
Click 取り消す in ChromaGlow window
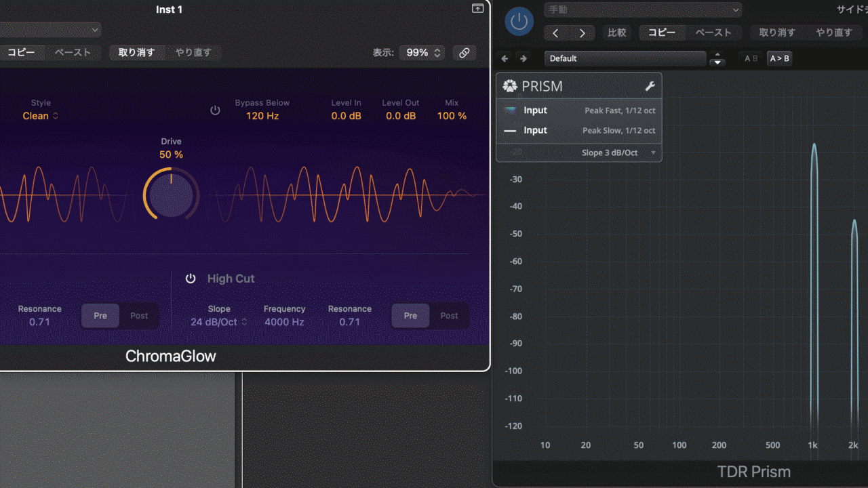pos(137,52)
